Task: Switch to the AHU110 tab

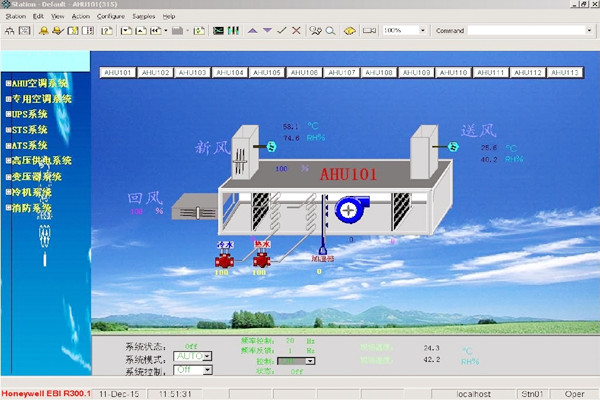Action: 452,73
